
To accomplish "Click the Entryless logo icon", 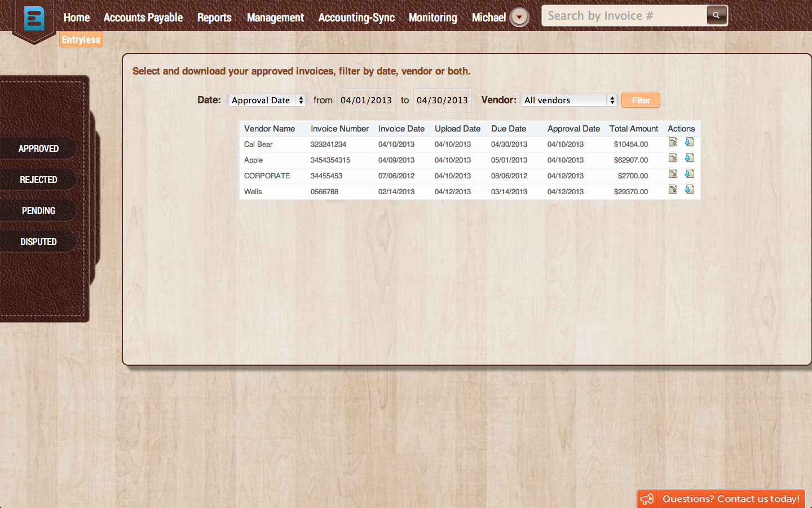I will pos(34,19).
